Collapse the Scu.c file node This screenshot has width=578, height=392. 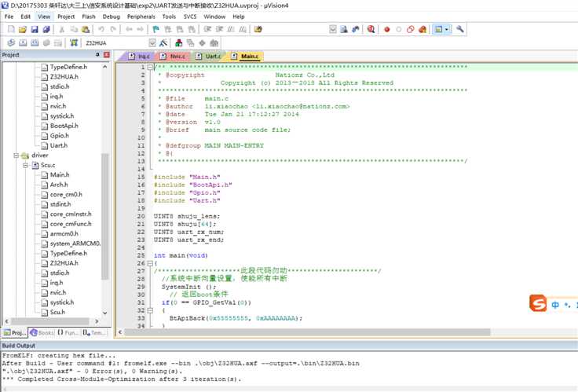(x=25, y=165)
